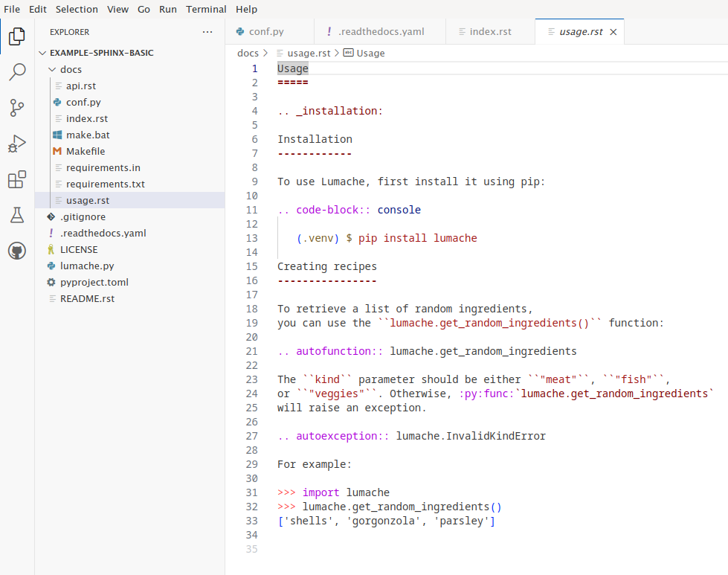Click the 'For example:' line
Viewport: 728px width, 575px height.
(315, 464)
